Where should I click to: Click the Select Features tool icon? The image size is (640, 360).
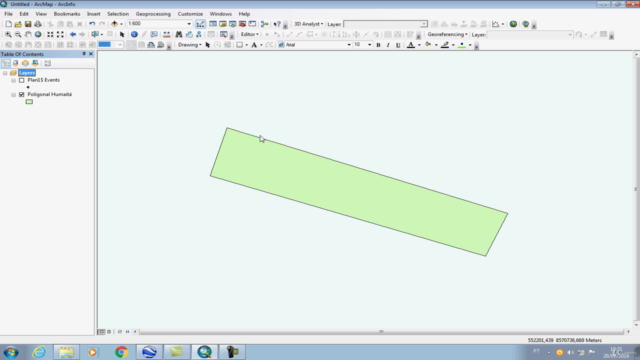click(95, 34)
